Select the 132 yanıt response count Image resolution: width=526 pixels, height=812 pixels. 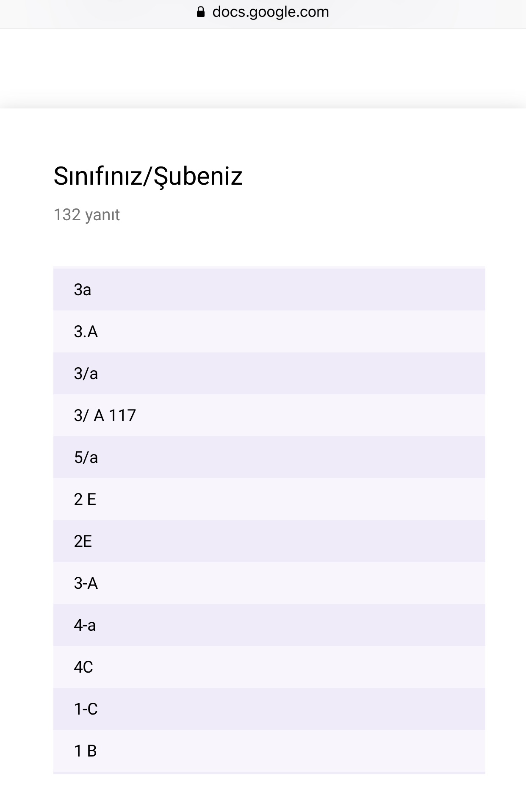coord(86,215)
